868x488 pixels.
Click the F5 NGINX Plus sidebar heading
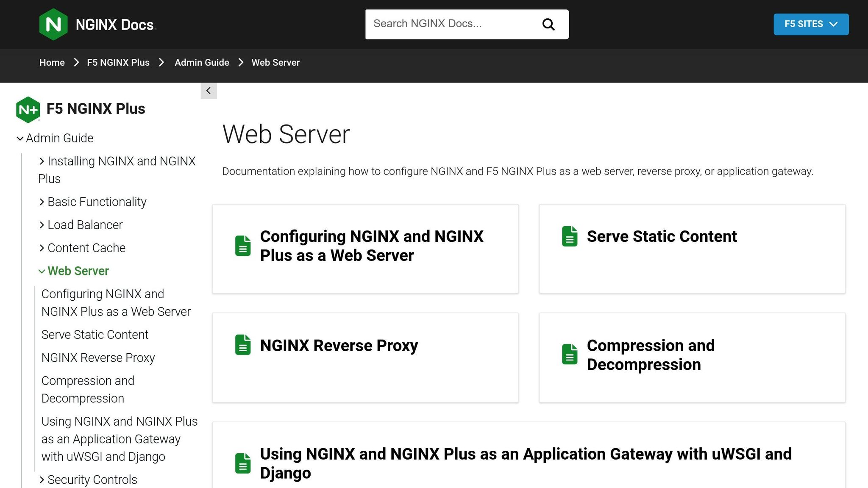pos(96,109)
